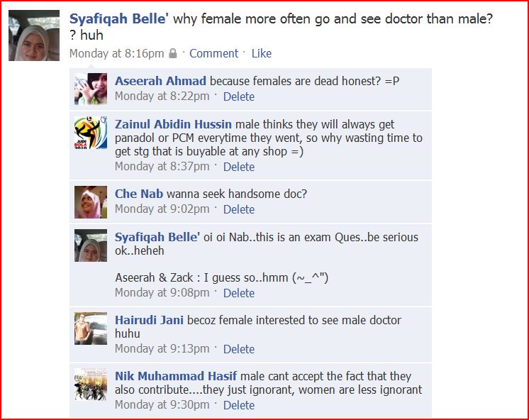Open Syafiqah Belle's avatar in the comment thread
This screenshot has width=529, height=420.
click(91, 245)
